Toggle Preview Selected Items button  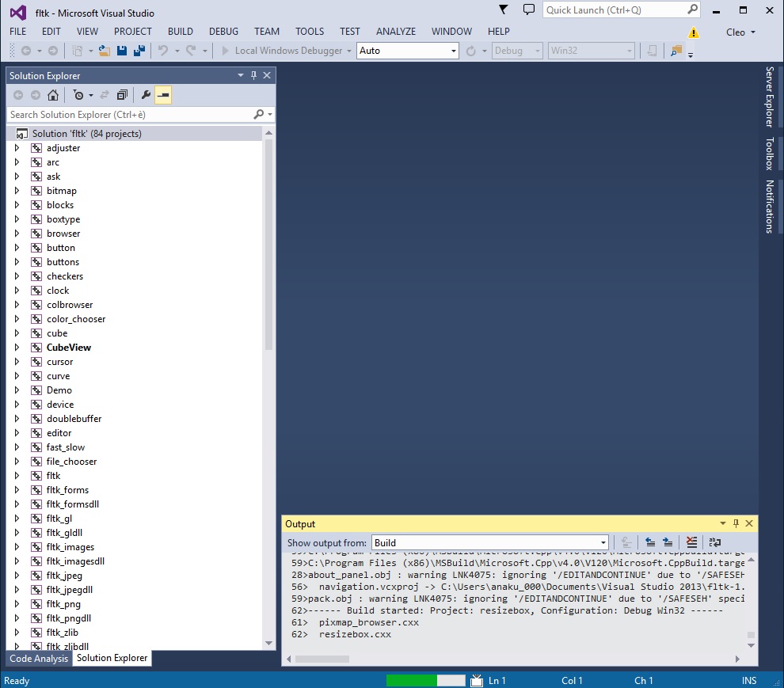coord(163,95)
